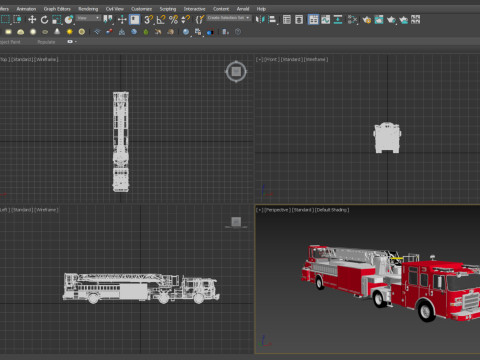The image size is (480, 360).
Task: Open the Help menu
Action: (x=261, y=9)
